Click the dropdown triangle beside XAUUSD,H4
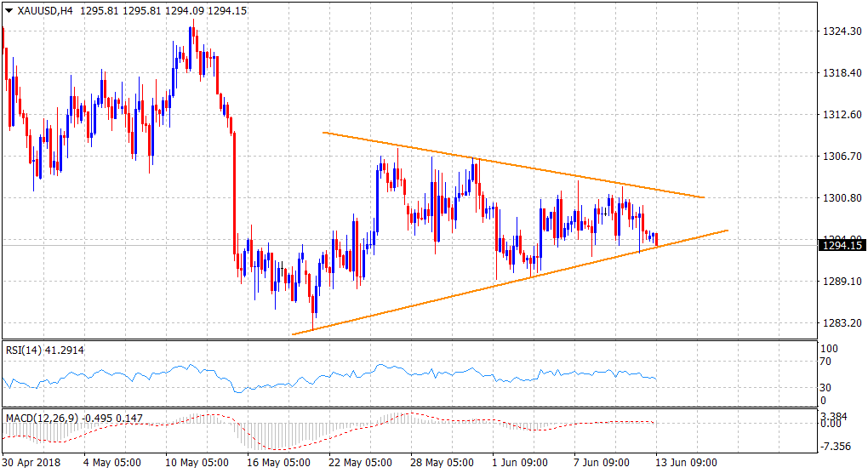868x473 pixels. coord(8,9)
